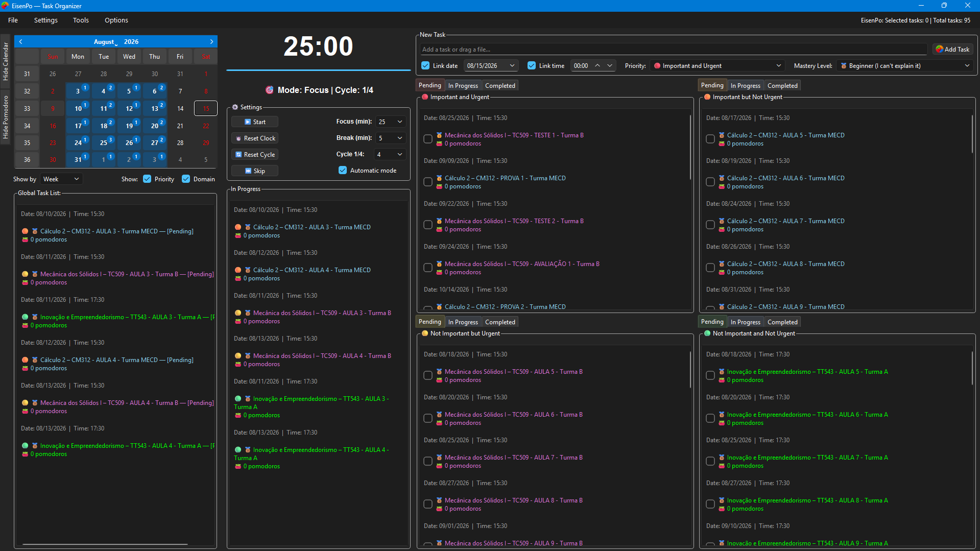Click the time stepper up arrow
This screenshot has height=551, width=980.
(597, 65)
